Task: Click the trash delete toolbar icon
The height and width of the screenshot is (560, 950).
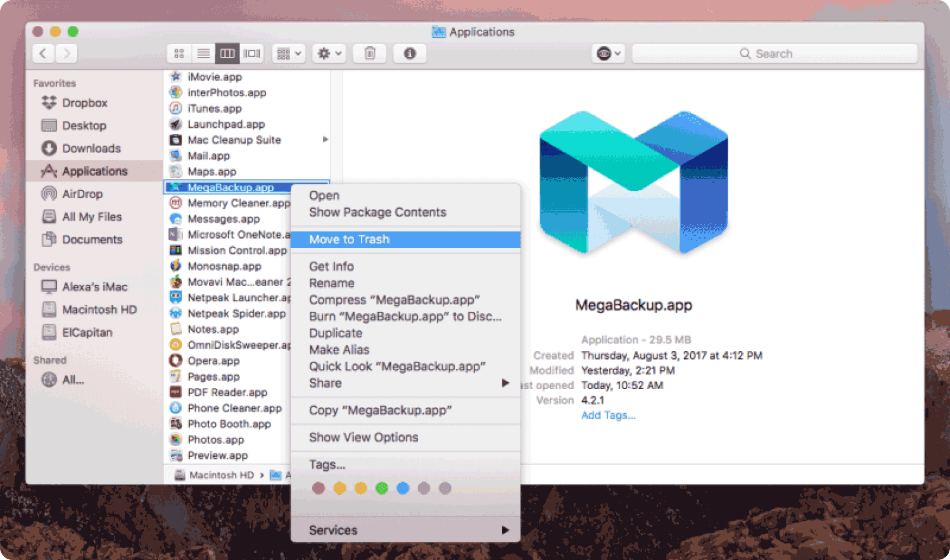Action: pyautogui.click(x=370, y=54)
